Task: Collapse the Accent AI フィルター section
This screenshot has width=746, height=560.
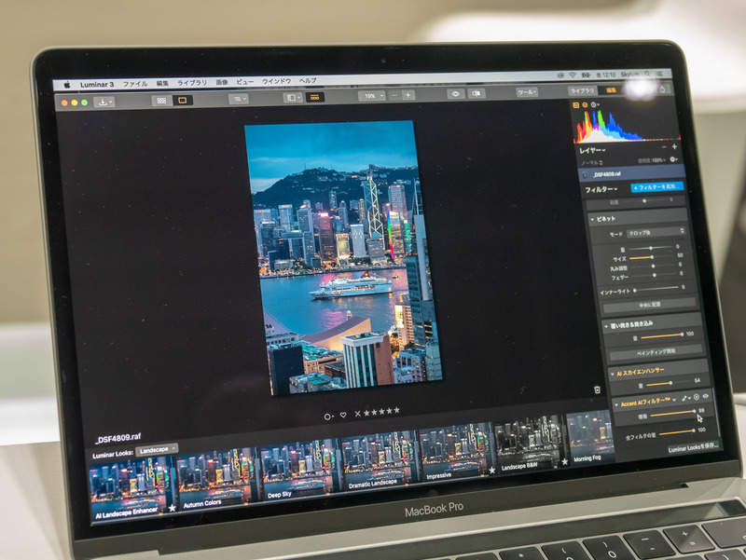Action: pos(616,405)
